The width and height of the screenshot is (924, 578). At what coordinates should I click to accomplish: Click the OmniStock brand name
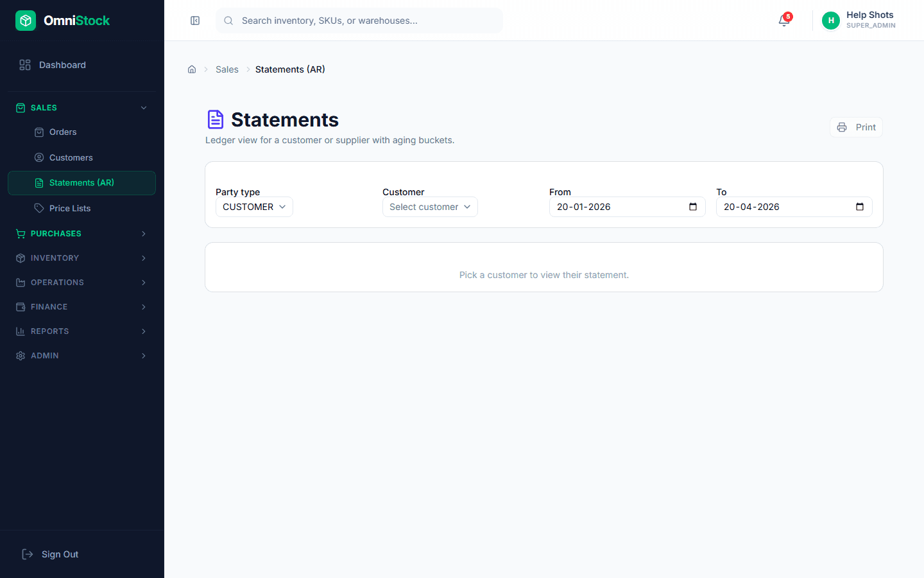(x=77, y=21)
